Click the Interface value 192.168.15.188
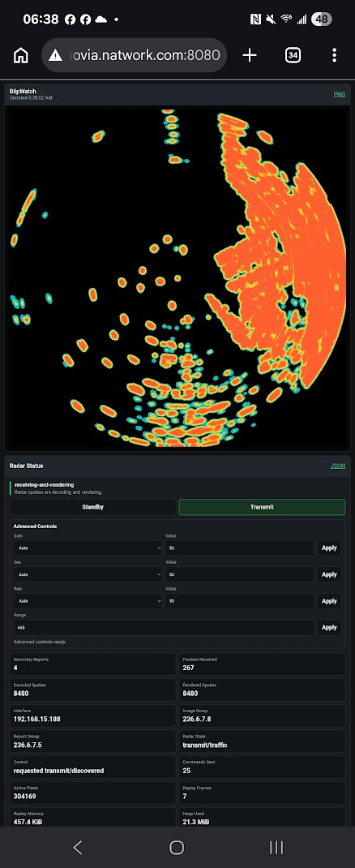355x868 pixels. pos(37,720)
